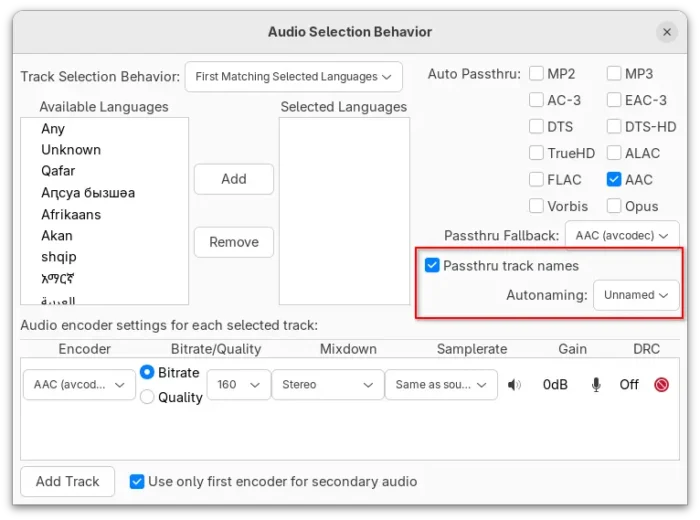Toggle Use only first encoder checkbox
Screen dimensions: 700x520
[137, 482]
